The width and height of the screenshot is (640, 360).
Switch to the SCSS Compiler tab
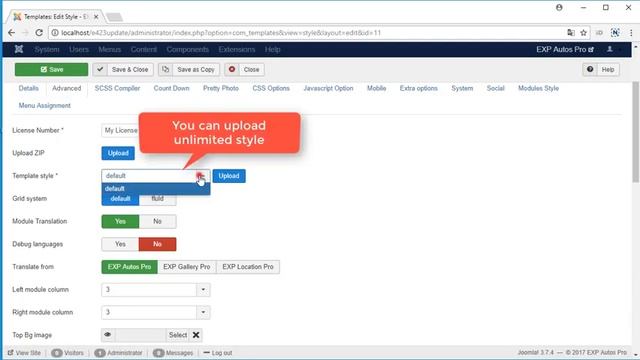(118, 88)
